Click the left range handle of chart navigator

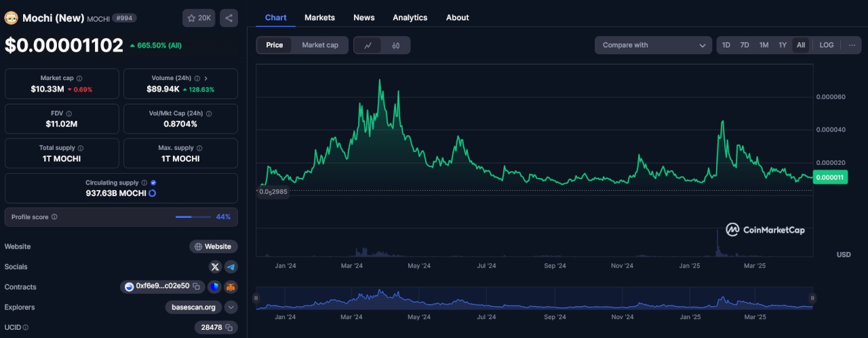pyautogui.click(x=256, y=298)
